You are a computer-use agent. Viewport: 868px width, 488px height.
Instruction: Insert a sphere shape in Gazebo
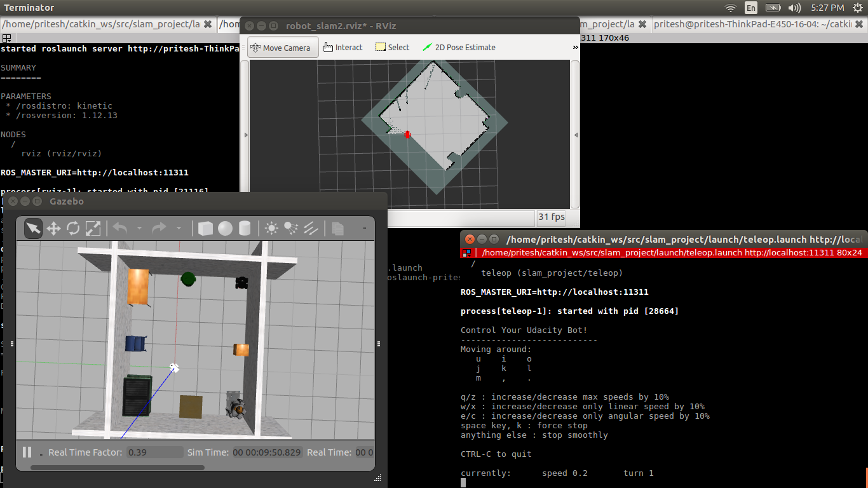click(x=225, y=228)
